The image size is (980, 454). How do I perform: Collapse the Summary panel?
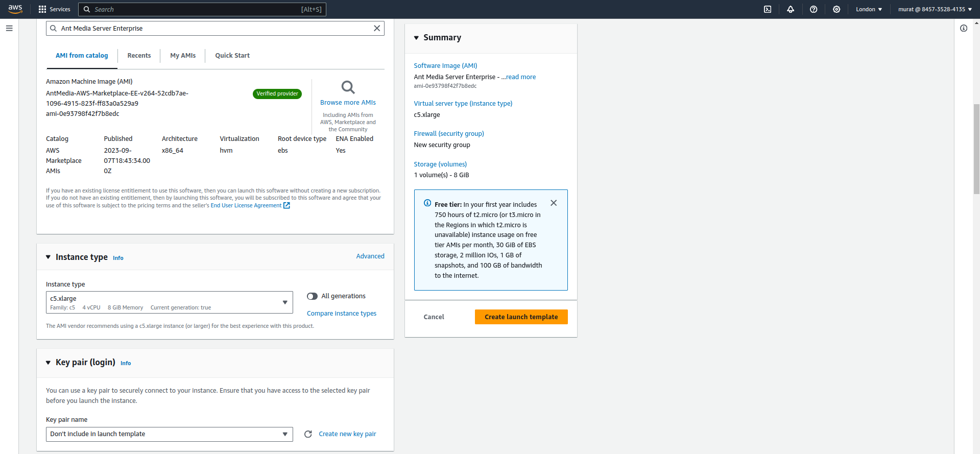point(416,38)
